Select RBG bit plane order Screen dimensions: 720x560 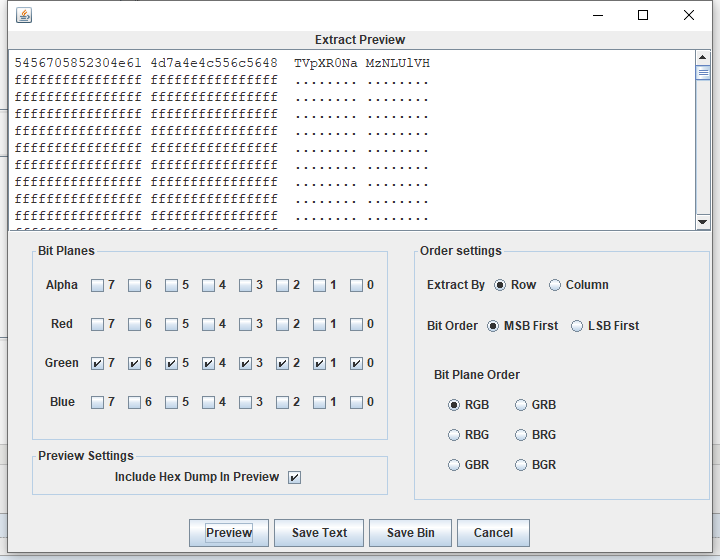[x=454, y=435]
